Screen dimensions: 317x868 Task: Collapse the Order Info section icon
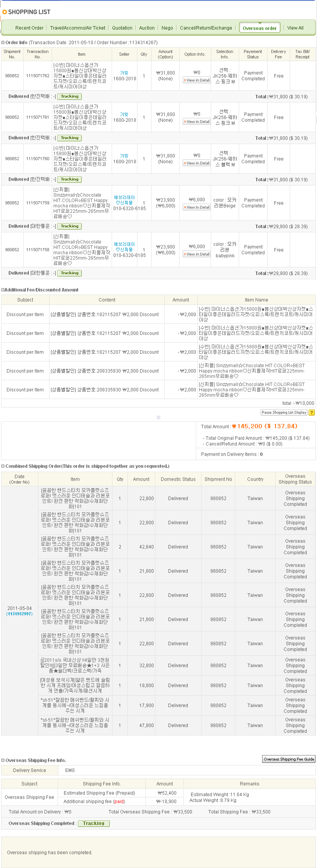pos(3,43)
